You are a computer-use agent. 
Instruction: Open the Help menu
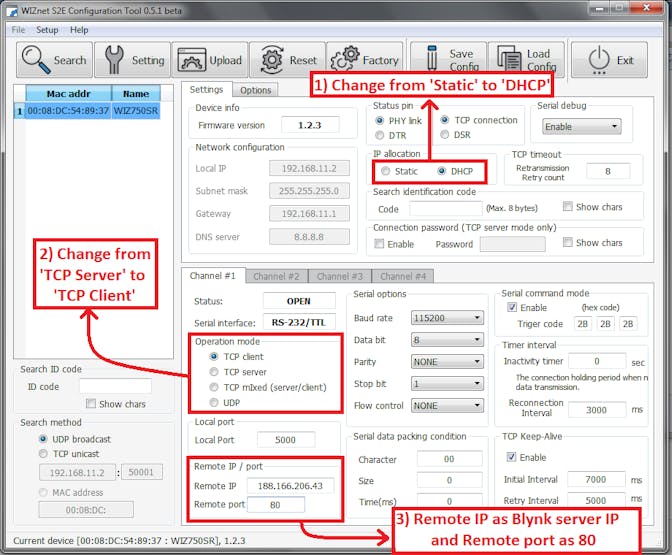click(x=79, y=30)
